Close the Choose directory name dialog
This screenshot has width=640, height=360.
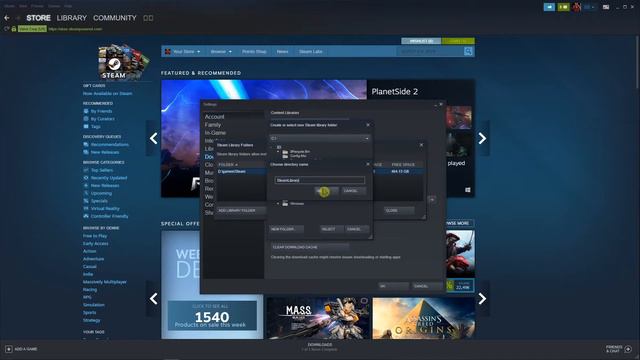[368, 164]
